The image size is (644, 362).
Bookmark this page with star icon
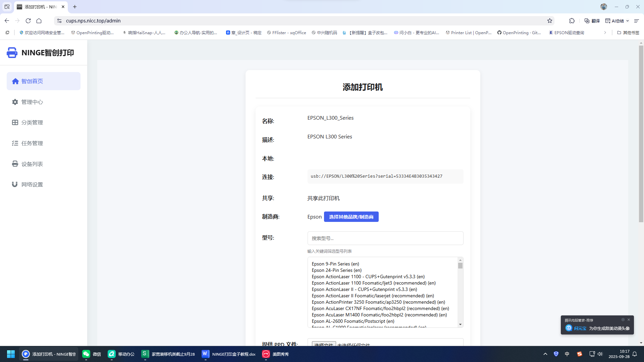click(549, 21)
